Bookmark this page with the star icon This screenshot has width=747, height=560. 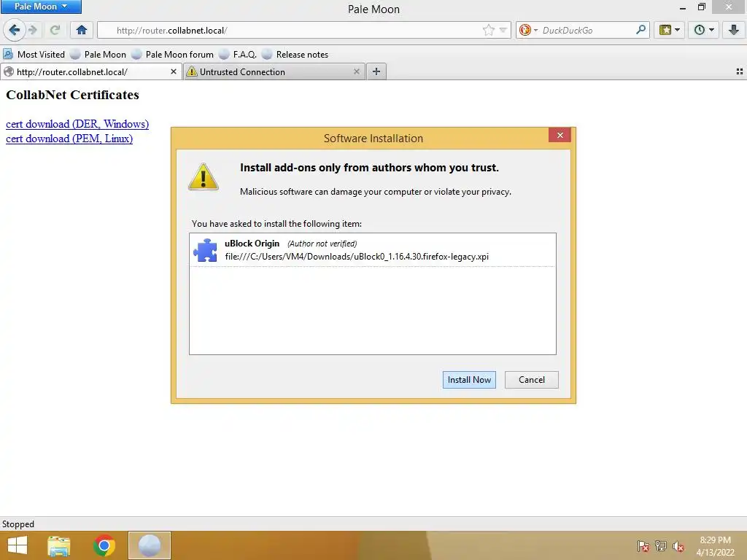pyautogui.click(x=488, y=30)
